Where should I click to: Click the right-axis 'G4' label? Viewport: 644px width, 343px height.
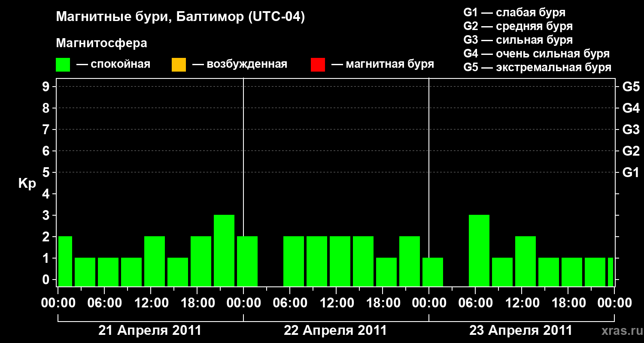coord(631,108)
